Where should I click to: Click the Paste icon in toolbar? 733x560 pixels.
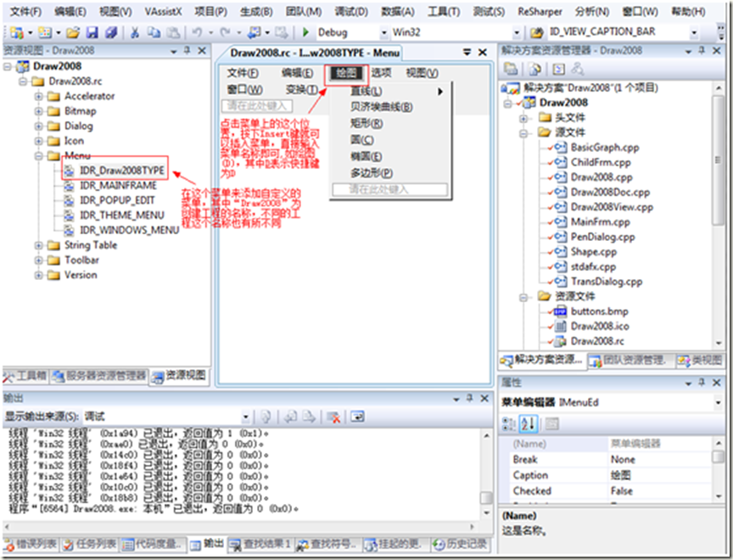pos(172,32)
